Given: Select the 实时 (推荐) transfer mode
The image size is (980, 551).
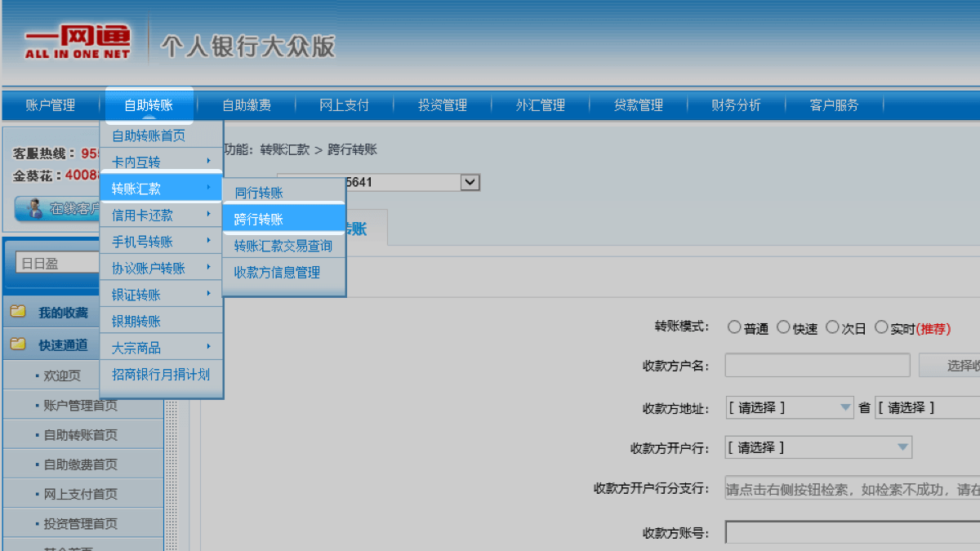Looking at the screenshot, I should click(x=881, y=327).
